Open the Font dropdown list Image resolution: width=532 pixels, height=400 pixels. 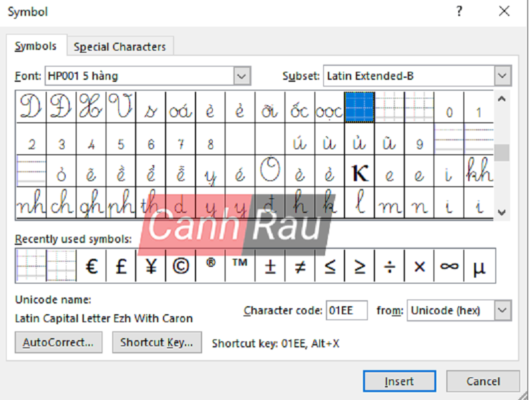243,76
